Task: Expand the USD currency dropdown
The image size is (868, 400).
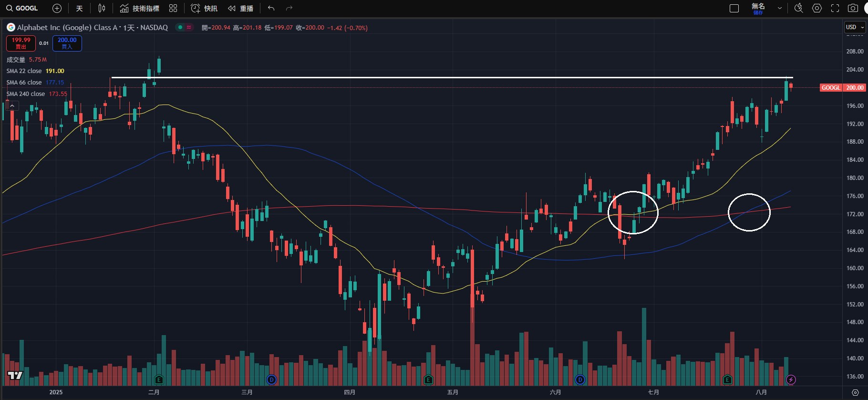Action: (x=855, y=27)
